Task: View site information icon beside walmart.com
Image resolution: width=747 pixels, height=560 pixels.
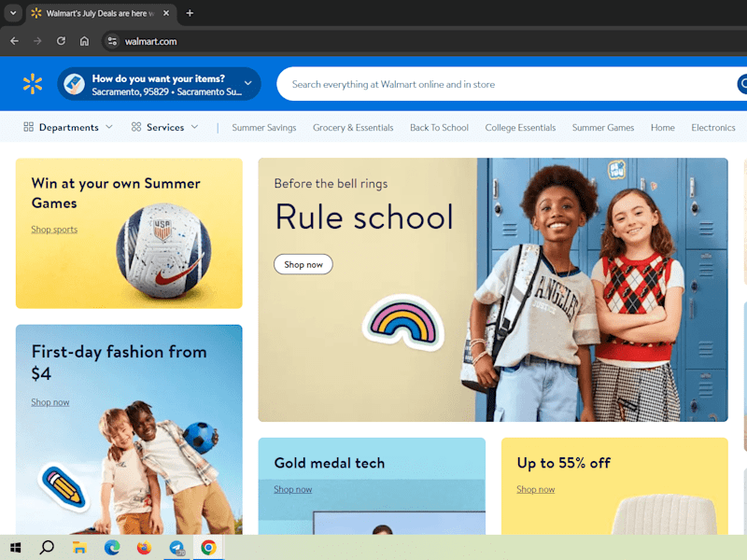Action: 112,41
